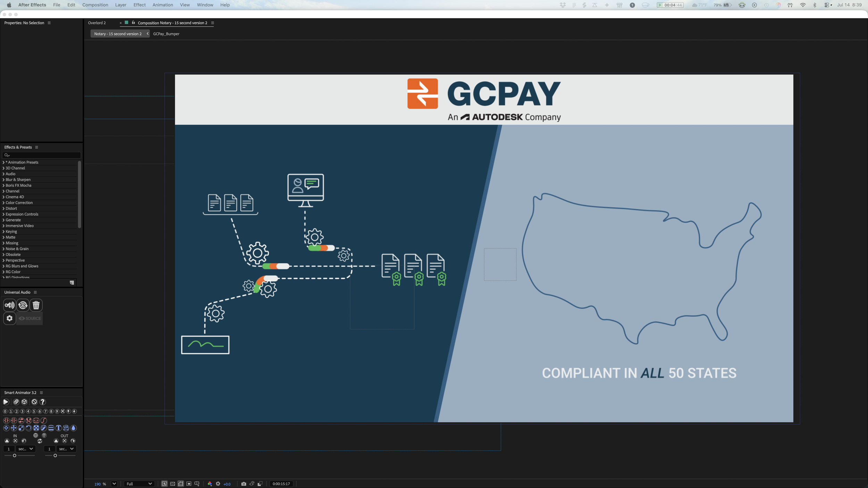Select the GCPay_Bumper breadcrumb tab

[166, 34]
